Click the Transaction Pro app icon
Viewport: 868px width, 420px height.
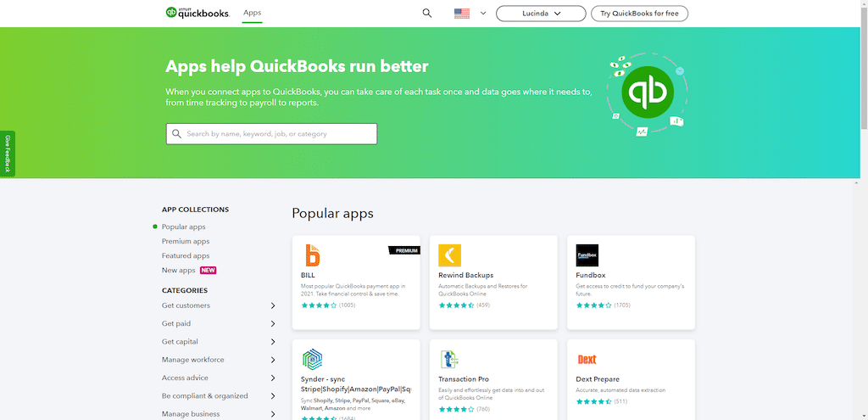pos(449,359)
